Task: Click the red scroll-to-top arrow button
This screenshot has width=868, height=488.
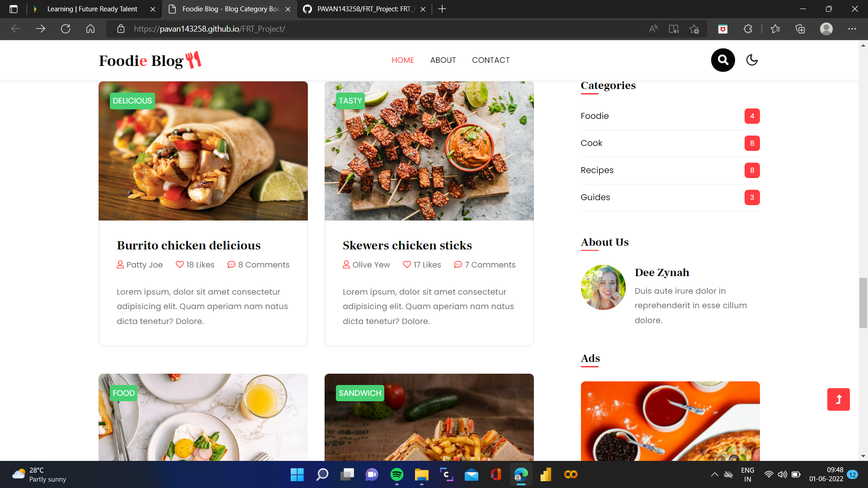Action: click(x=839, y=399)
